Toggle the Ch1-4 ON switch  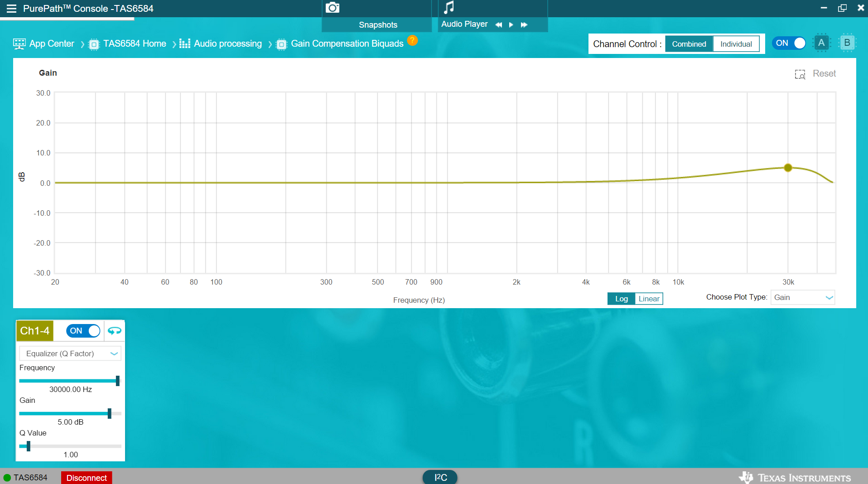click(x=83, y=331)
